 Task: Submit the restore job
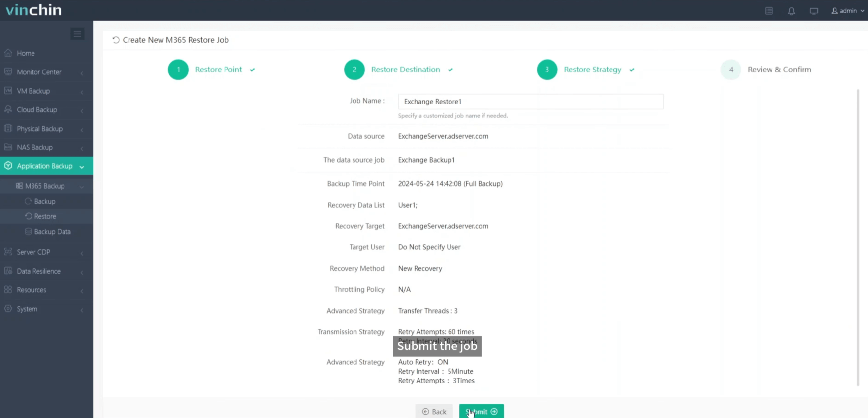tap(482, 411)
